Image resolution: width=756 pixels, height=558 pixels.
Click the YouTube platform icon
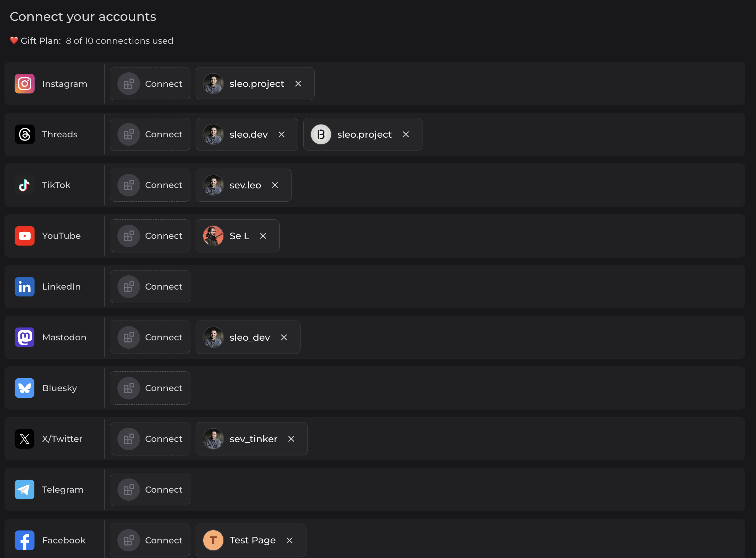click(x=25, y=236)
